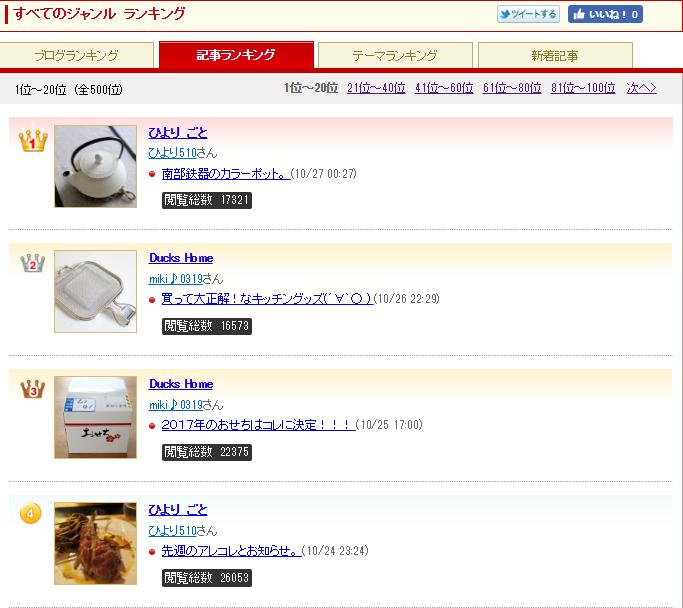Switch to the ブログランキング tab
Viewport: 683px width, 608px height.
point(77,55)
